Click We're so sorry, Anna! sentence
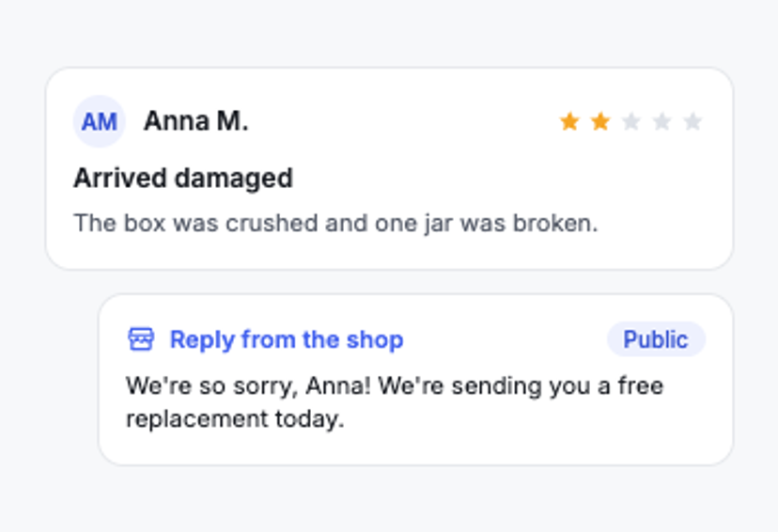The height and width of the screenshot is (532, 778). point(249,386)
